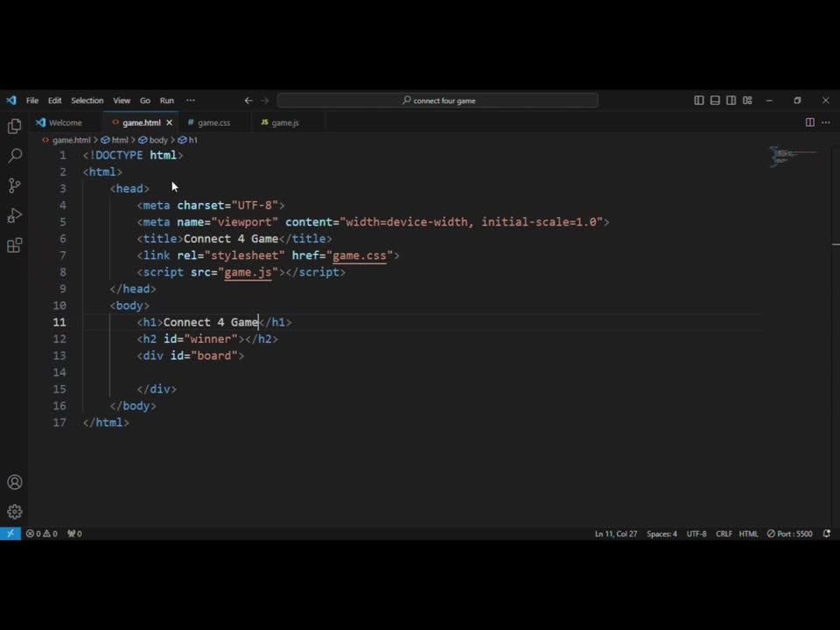Toggle the primary side bar layout icon

coord(698,100)
